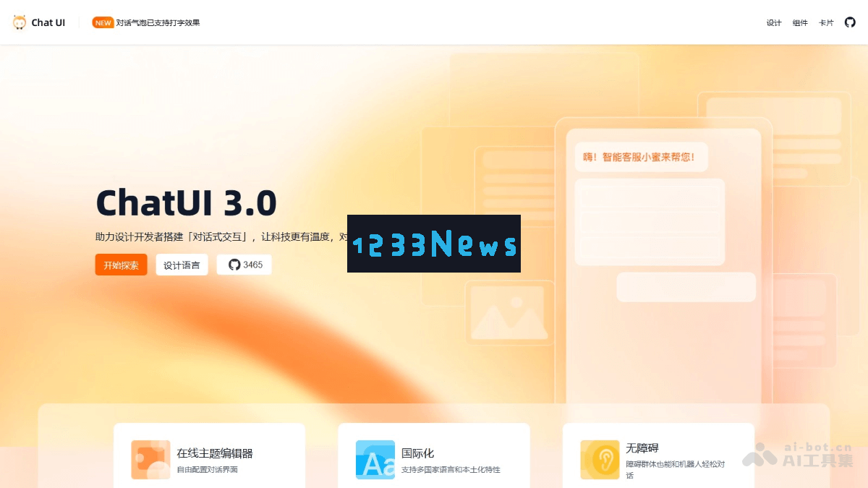
Task: Click the Chat UI brand text
Action: [x=48, y=22]
